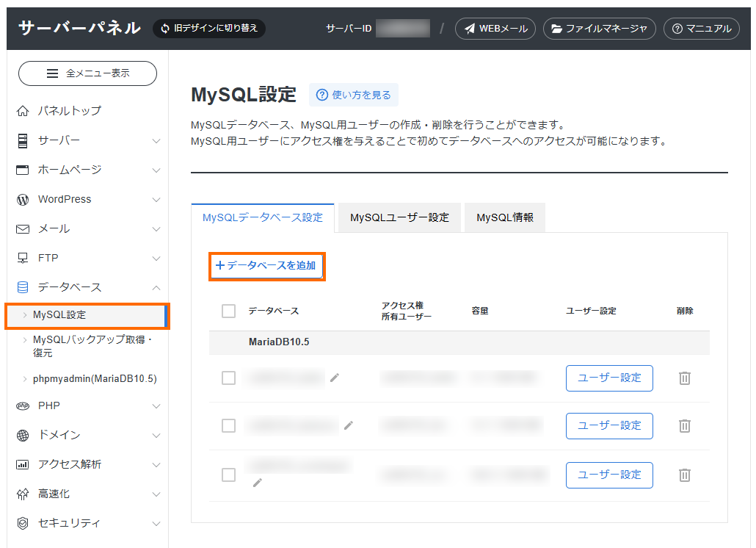The width and height of the screenshot is (756, 548).
Task: Click ＋データベースを追加 button
Action: [266, 266]
